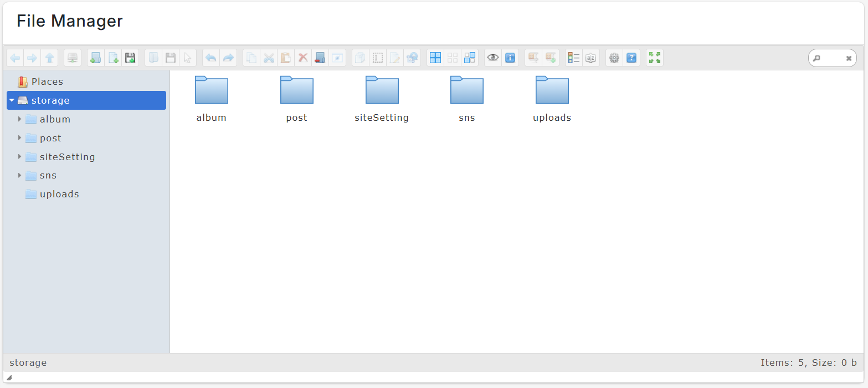Go forward with the right arrow toolbar icon

pyautogui.click(x=32, y=58)
